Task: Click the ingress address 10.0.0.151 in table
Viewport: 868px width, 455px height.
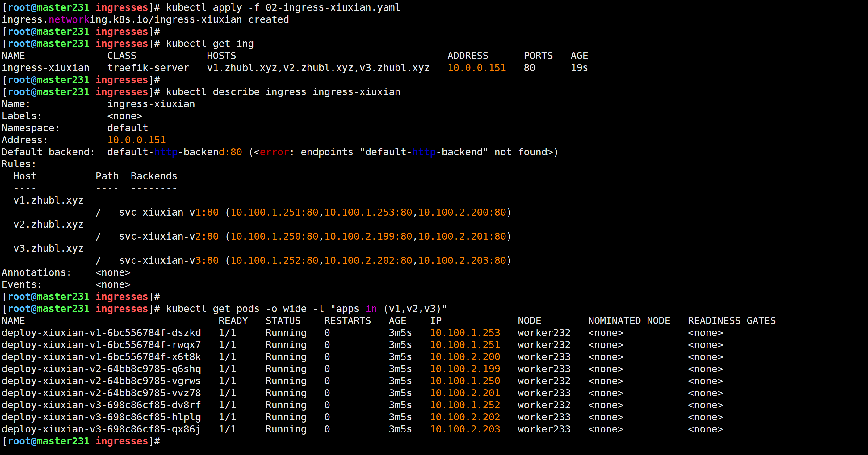Action: (x=476, y=68)
